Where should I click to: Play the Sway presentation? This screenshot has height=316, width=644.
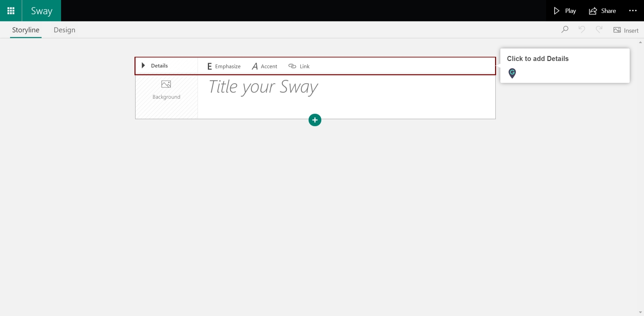(x=565, y=10)
